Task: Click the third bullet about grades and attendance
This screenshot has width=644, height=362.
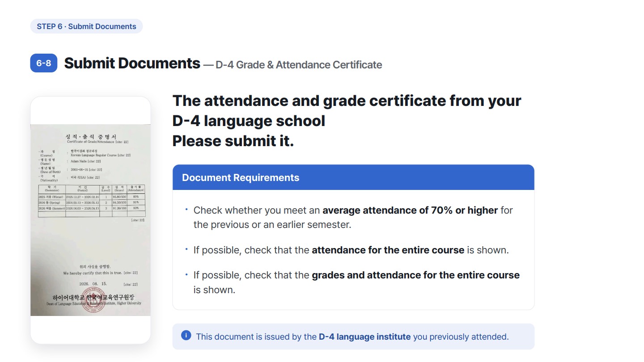Action: [356, 282]
